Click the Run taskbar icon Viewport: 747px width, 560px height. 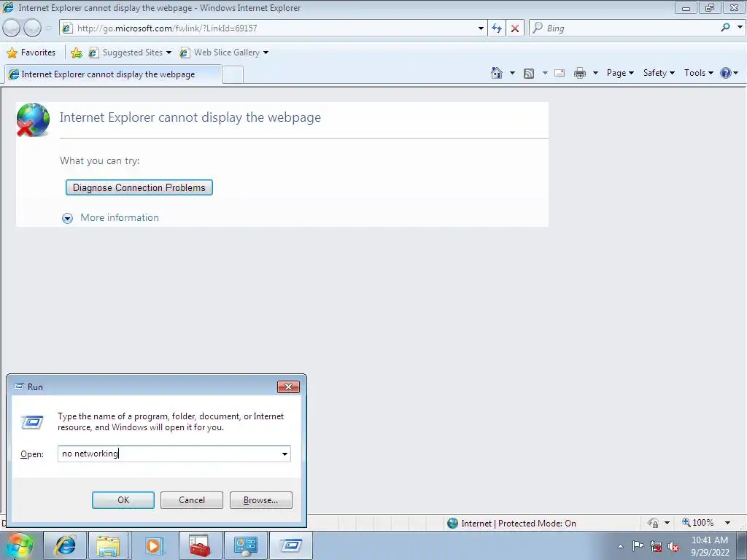pos(291,545)
